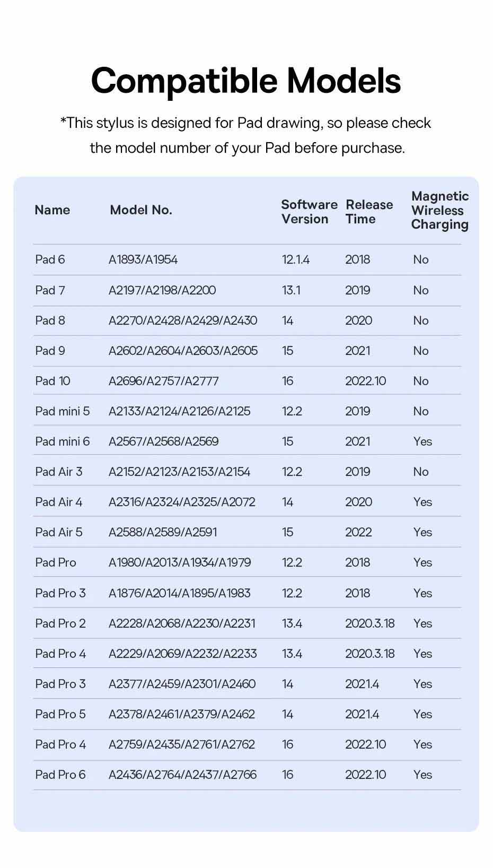Select the Pad Air 4 row name
This screenshot has height=868, width=493.
pos(59,502)
